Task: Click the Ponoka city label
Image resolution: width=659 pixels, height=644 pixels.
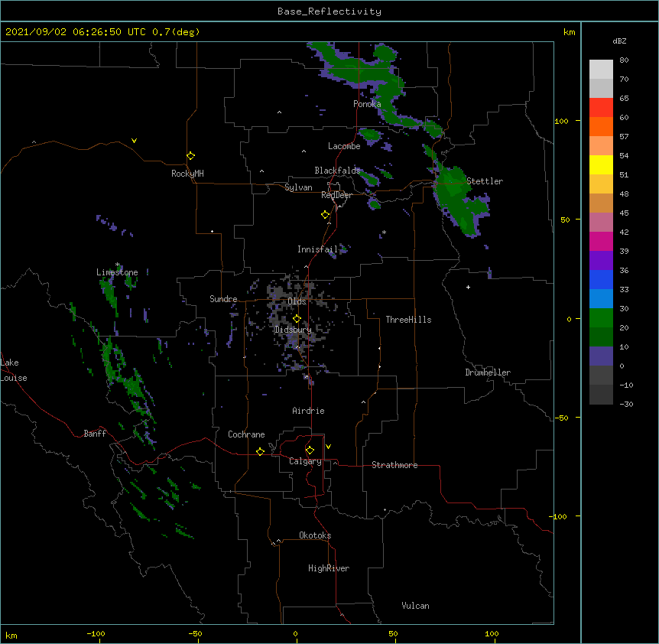Action: [367, 104]
